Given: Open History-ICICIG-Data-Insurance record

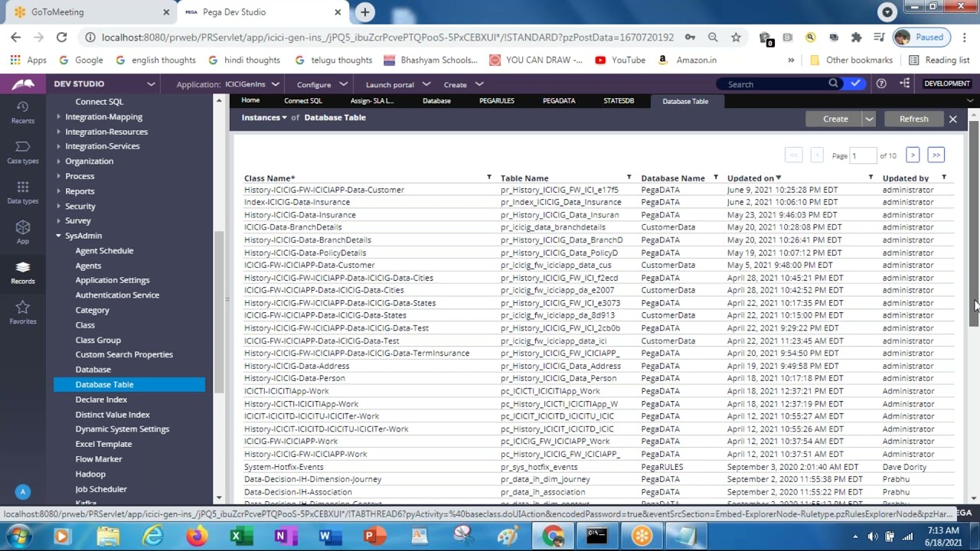Looking at the screenshot, I should tap(300, 215).
